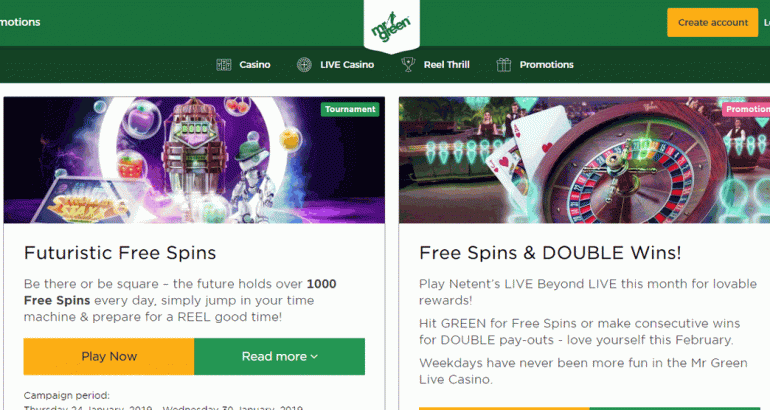770x410 pixels.
Task: Open the Futuristic Free Spins banner image
Action: click(x=194, y=160)
